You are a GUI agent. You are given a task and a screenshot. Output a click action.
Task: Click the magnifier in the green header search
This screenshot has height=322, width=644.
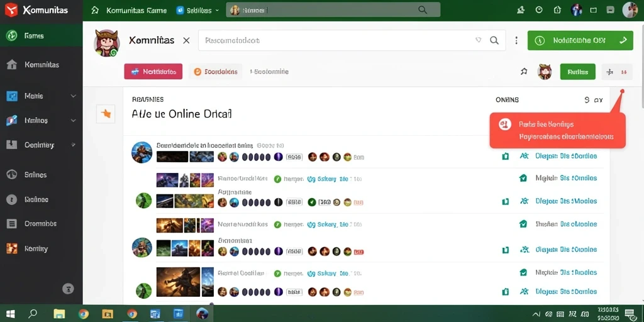tap(422, 10)
